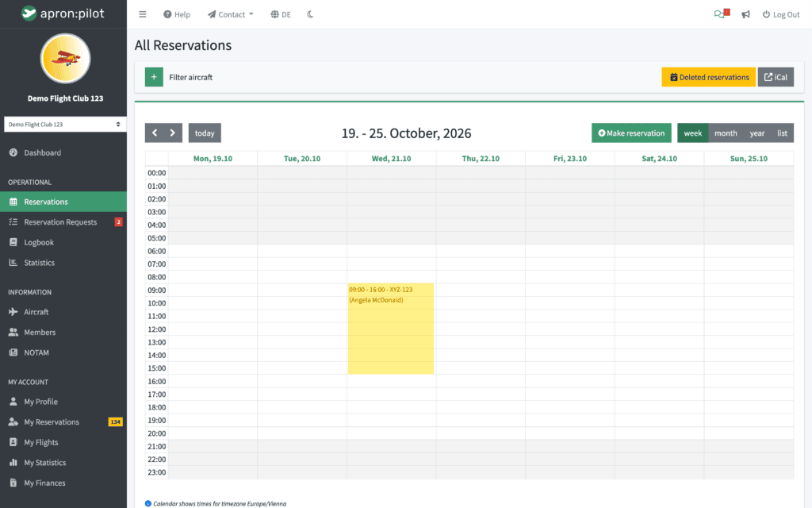Expand the Filter aircraft plus button
This screenshot has height=508, width=812.
pyautogui.click(x=154, y=77)
